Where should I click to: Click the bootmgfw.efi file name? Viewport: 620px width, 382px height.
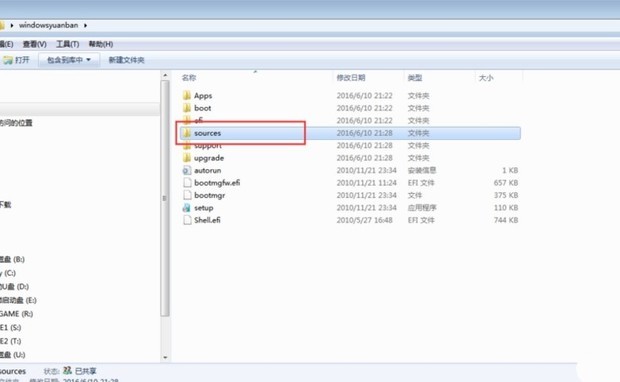pos(217,183)
